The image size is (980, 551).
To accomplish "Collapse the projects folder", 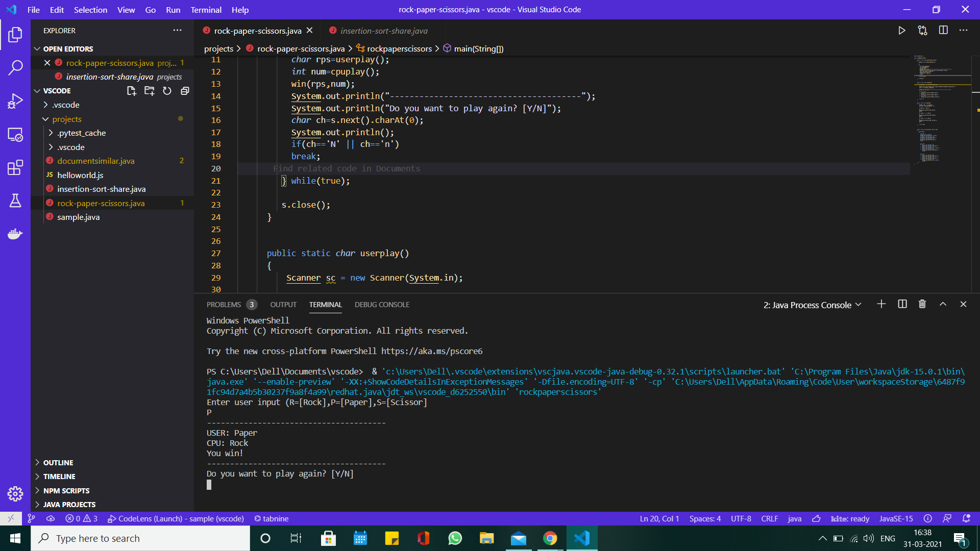I will coord(46,119).
